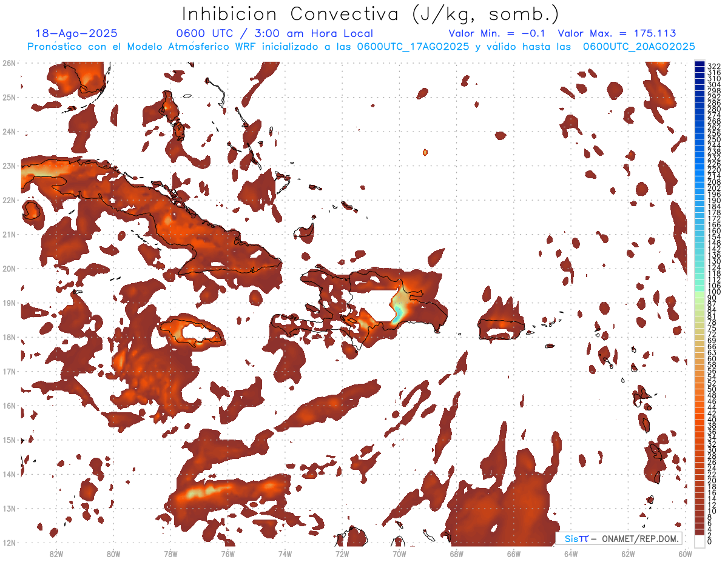Click the "80W" longitude label

[113, 554]
